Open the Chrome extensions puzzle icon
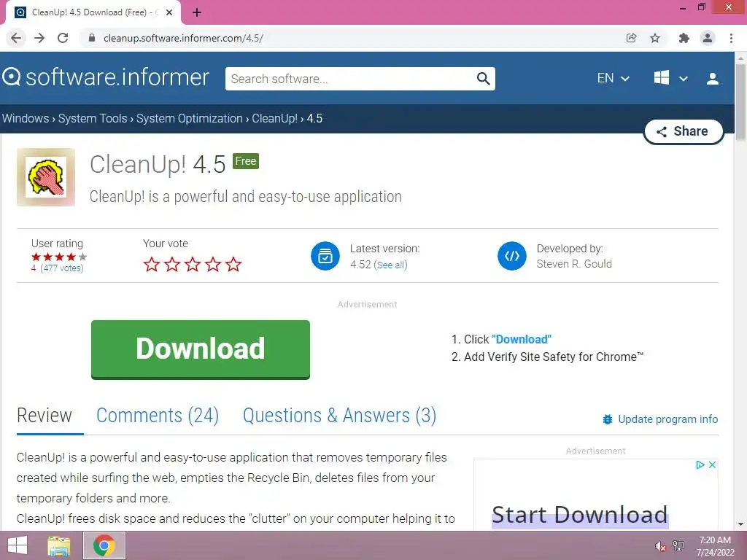 click(684, 38)
